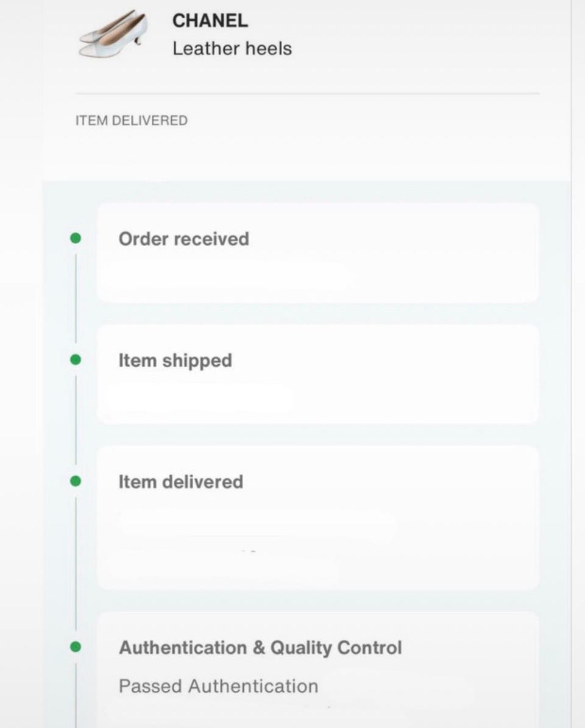
Task: Click the CHANEL brand name
Action: pos(210,21)
